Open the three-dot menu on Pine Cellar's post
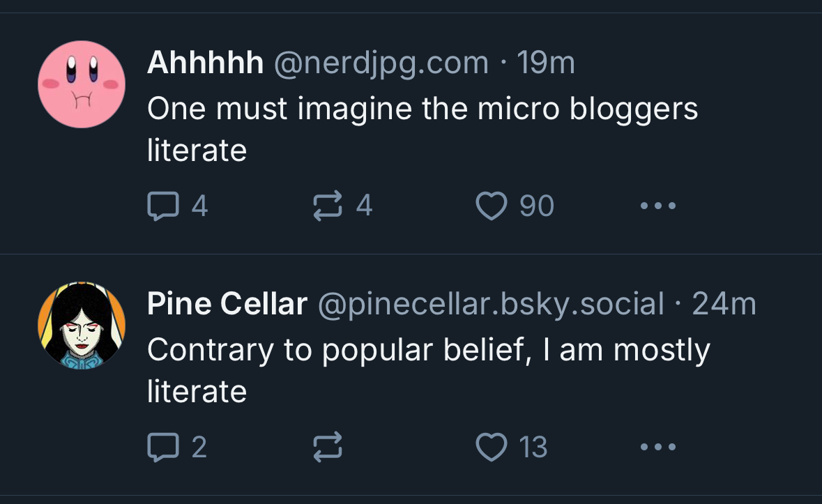The height and width of the screenshot is (504, 822). point(657,447)
